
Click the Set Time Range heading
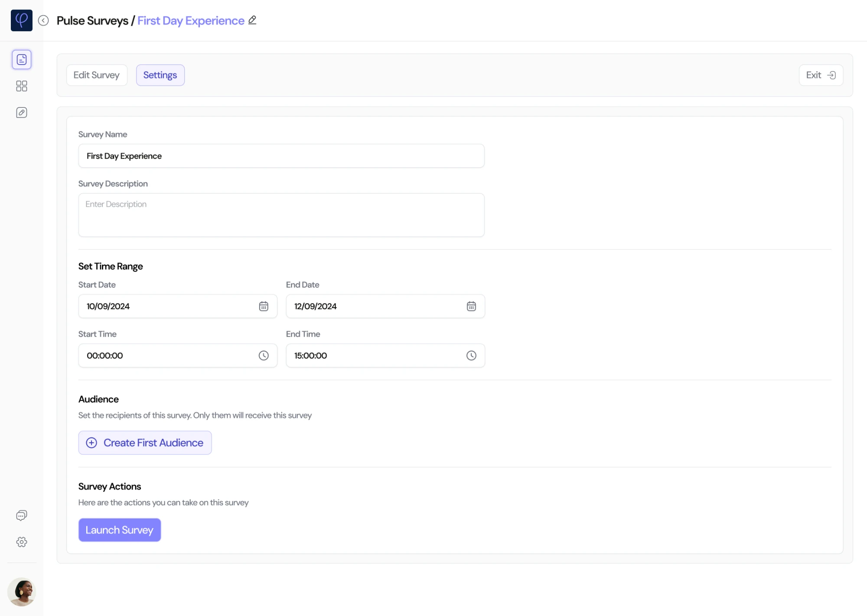[111, 266]
